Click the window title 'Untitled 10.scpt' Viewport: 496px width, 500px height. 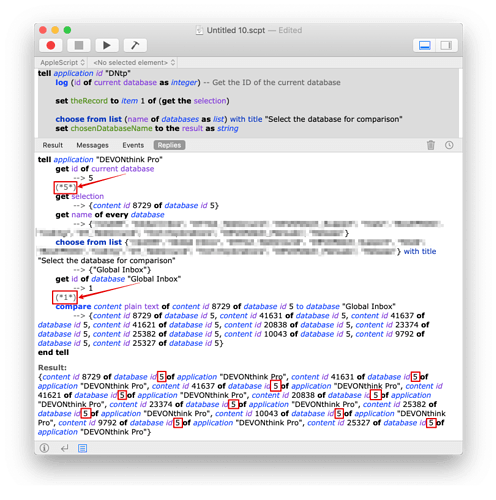236,30
